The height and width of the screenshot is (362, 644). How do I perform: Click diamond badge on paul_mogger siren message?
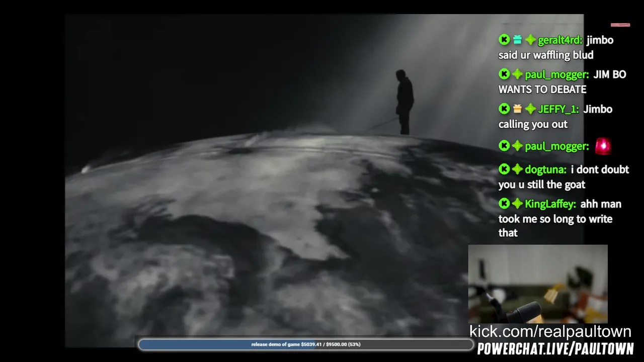click(x=517, y=146)
